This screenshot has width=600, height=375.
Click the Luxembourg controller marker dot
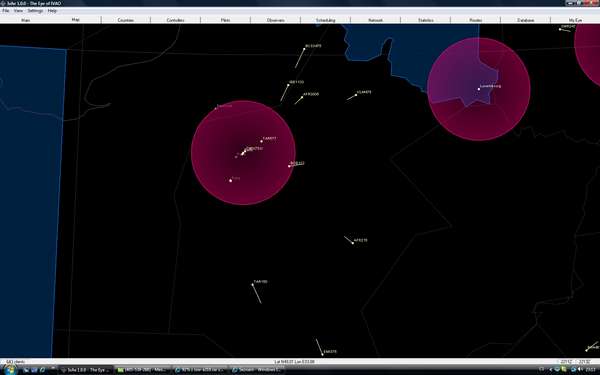point(479,89)
